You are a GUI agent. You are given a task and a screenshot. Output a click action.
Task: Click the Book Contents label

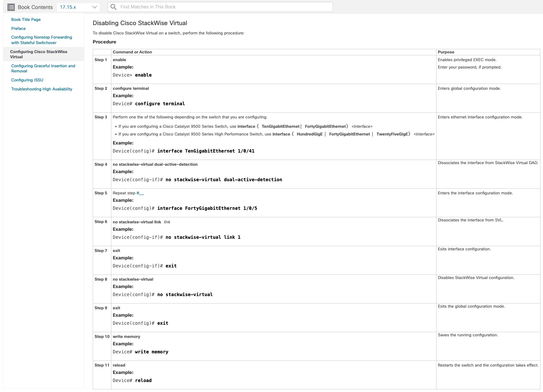pos(35,7)
